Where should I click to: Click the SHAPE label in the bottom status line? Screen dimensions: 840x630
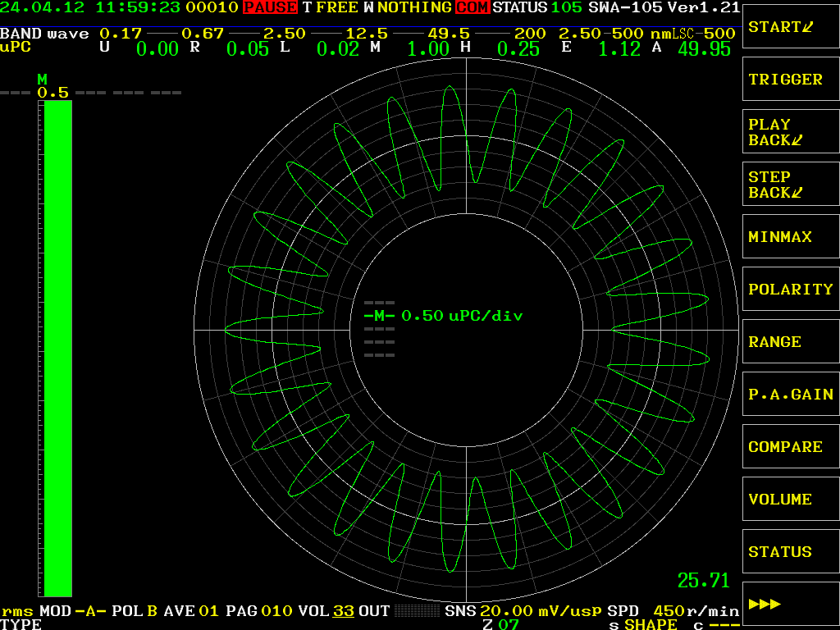tap(651, 624)
